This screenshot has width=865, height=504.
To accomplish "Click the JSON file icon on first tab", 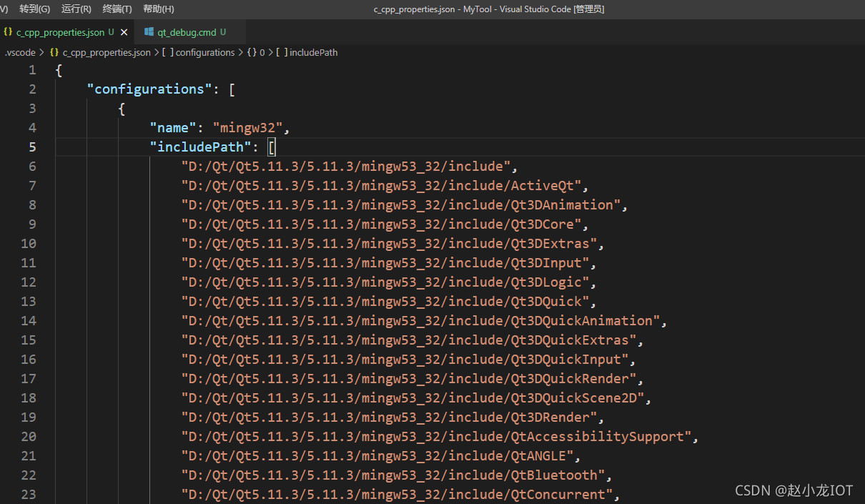I will tap(8, 32).
